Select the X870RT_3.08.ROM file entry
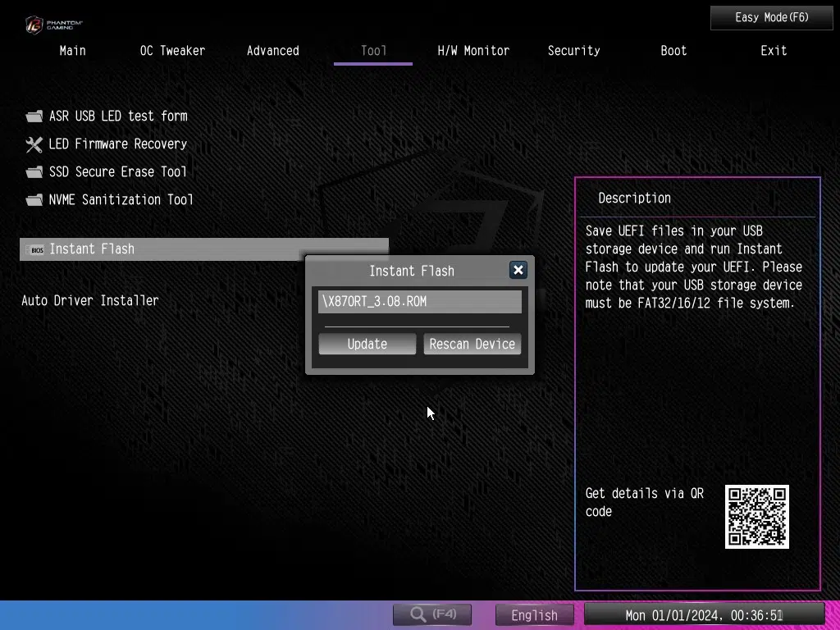The image size is (840, 630). pos(419,301)
